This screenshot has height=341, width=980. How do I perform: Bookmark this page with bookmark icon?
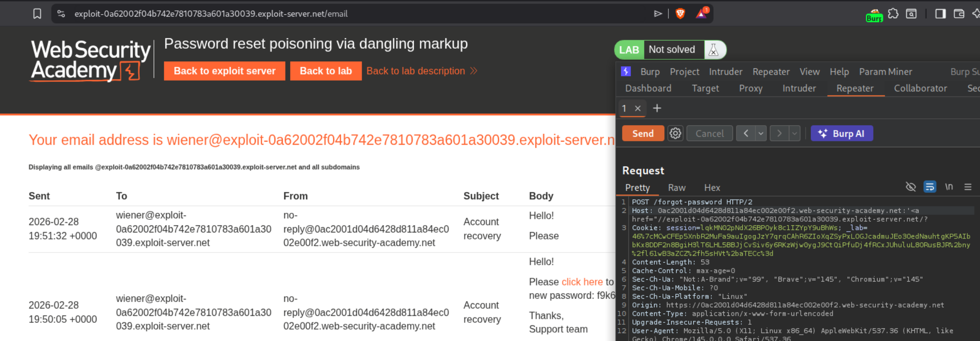pos(37,14)
